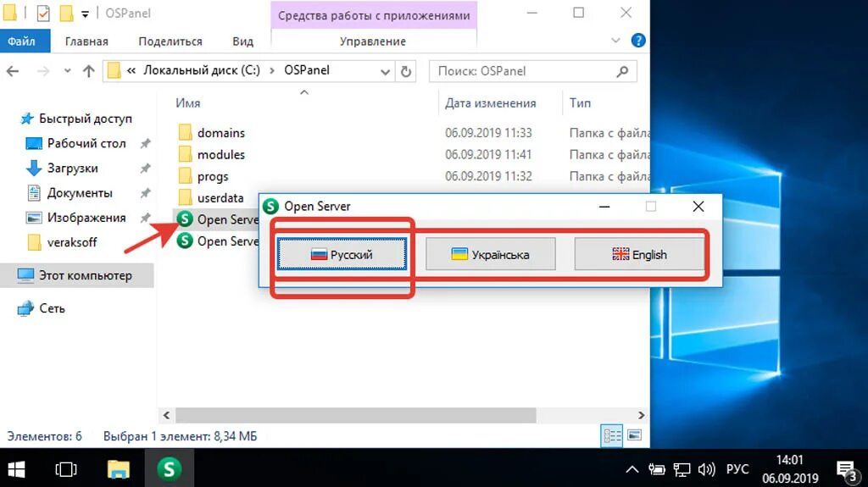Sort by Имя column header
This screenshot has width=868, height=487.
point(187,103)
